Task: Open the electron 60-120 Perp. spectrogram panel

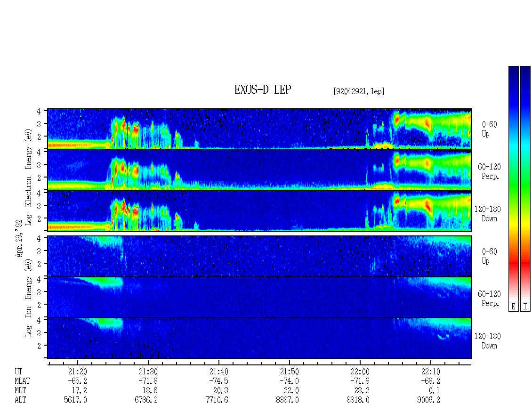Action: 259,170
